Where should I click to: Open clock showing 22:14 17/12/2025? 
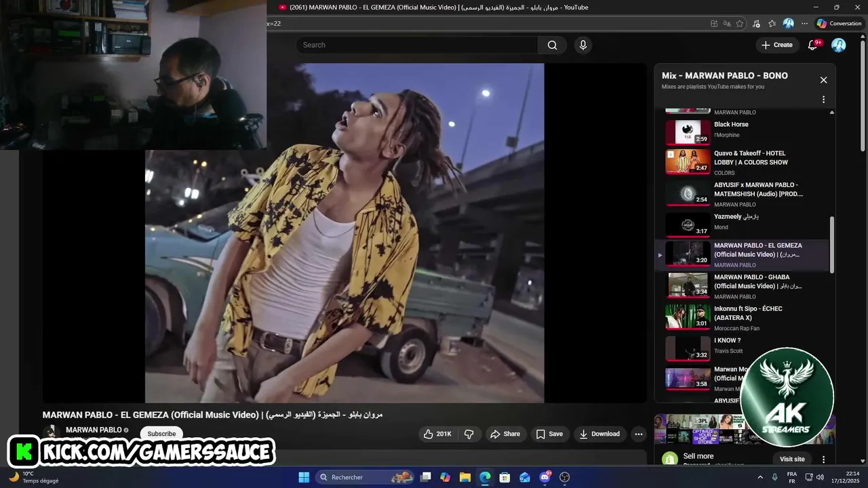tap(847, 477)
